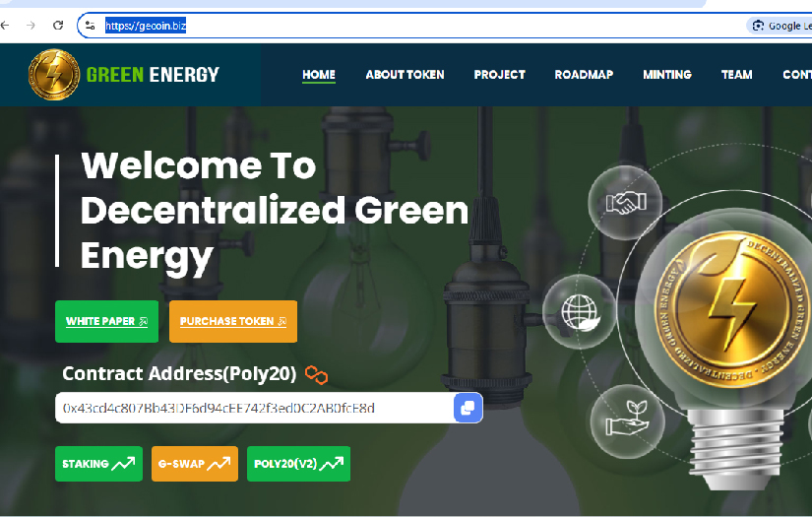Screen dimensions: 812x517
Task: Click the globe leaf bubble icon
Action: click(580, 312)
